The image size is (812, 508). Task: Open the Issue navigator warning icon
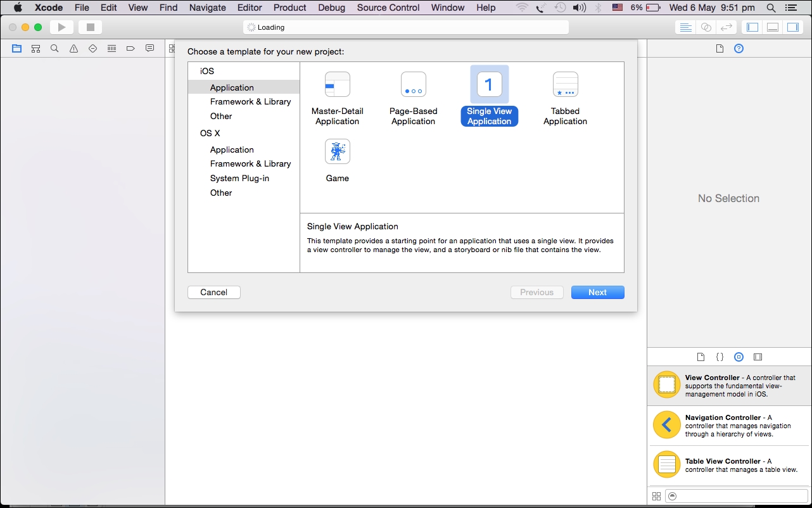73,48
